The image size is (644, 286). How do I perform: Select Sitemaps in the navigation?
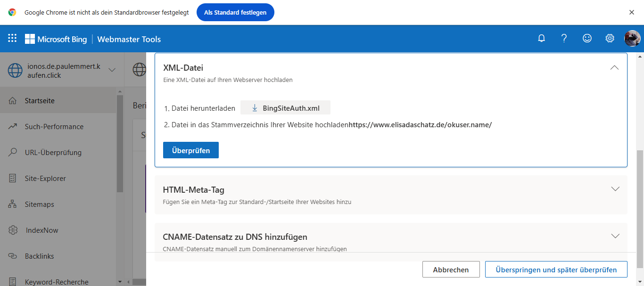point(39,204)
